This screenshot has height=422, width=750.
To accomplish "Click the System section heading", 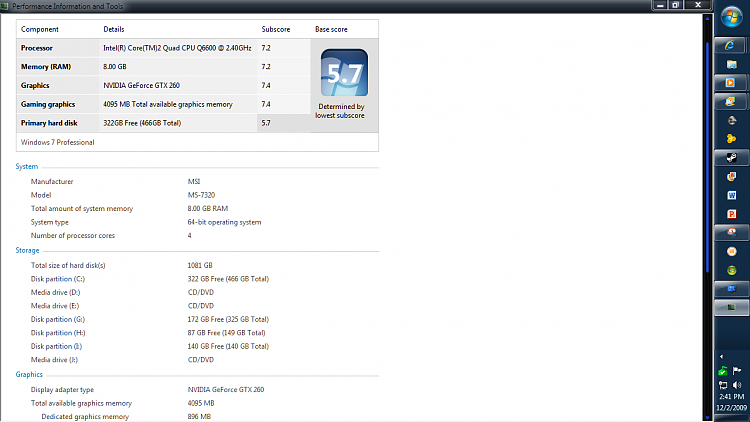I will (x=27, y=167).
